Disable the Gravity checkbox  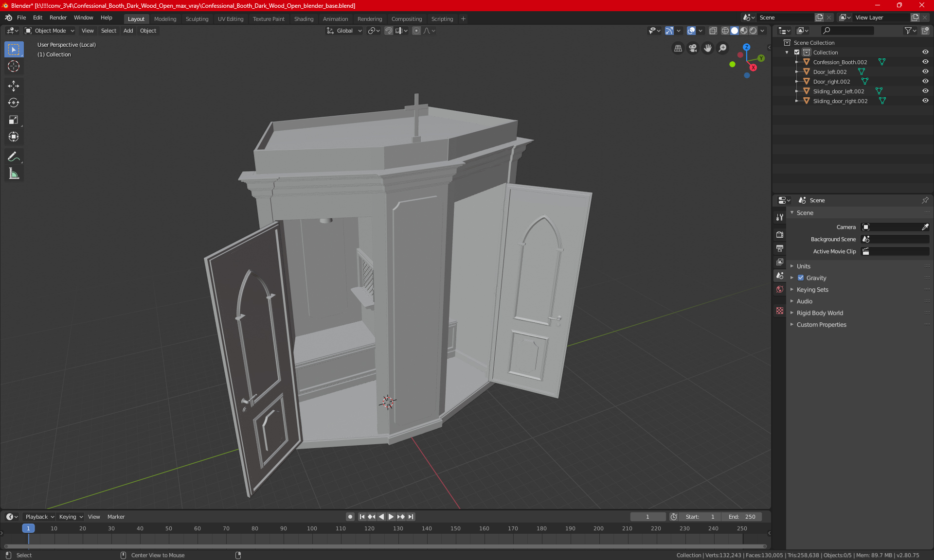[801, 278]
